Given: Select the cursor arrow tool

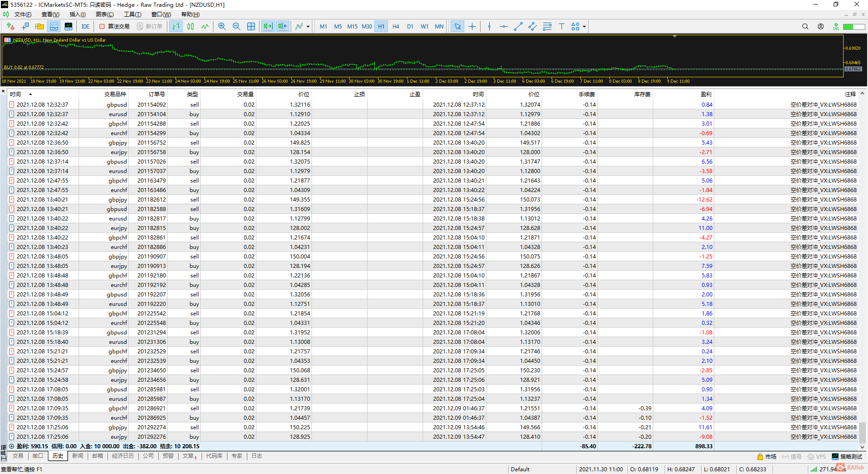Looking at the screenshot, I should pos(458,27).
